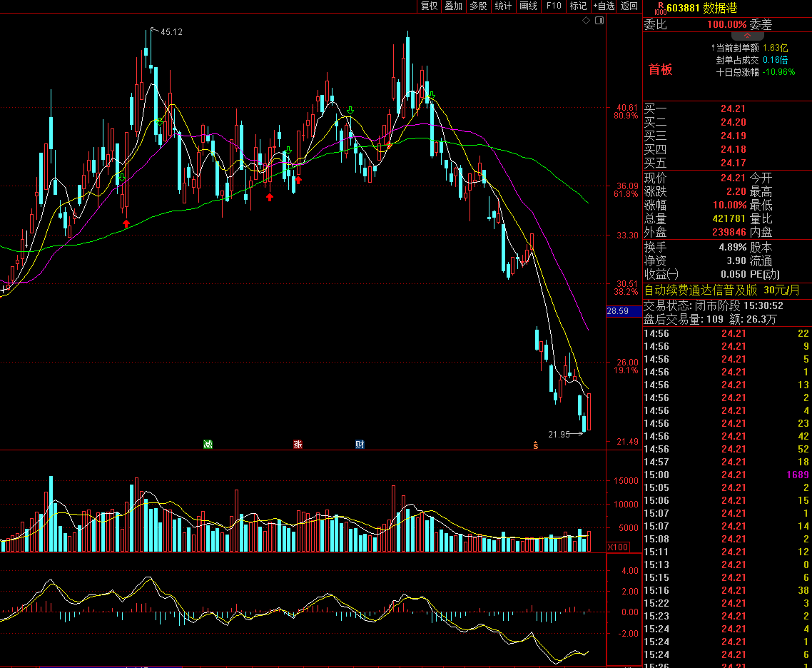The height and width of the screenshot is (668, 812).
Task: Click the 15:16 trade tick row
Action: [x=726, y=590]
